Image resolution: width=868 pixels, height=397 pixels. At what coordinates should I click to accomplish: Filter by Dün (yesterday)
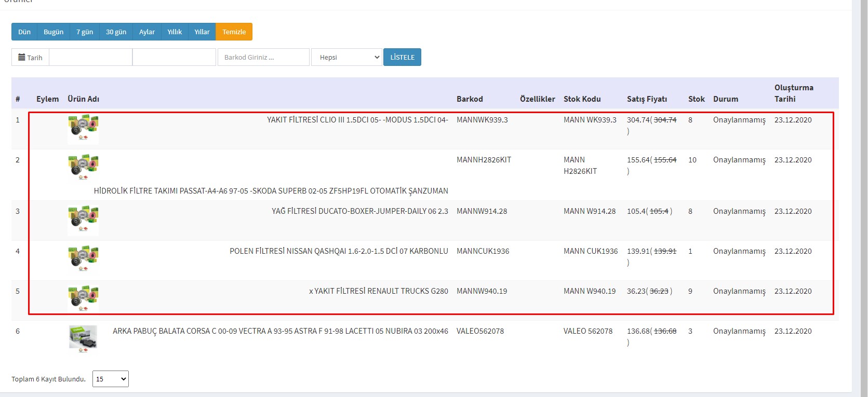click(24, 32)
